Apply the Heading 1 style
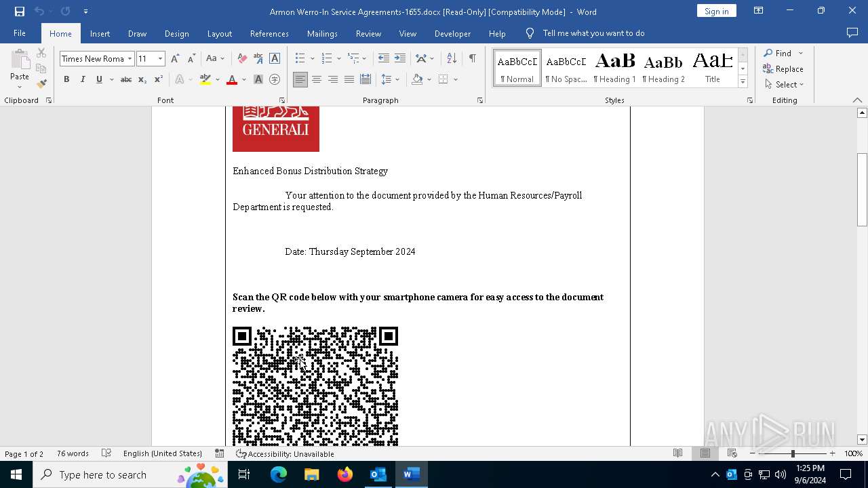 coord(614,68)
